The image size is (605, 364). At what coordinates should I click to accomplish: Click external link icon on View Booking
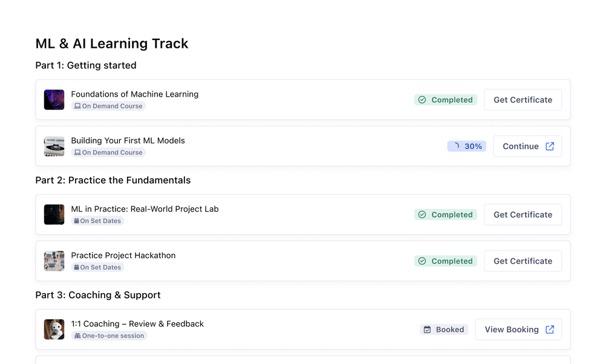click(x=550, y=330)
